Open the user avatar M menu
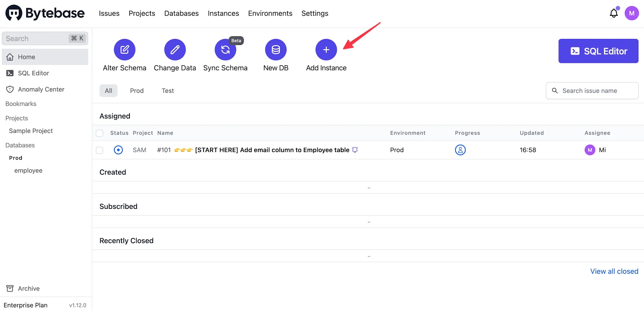The image size is (644, 311). pyautogui.click(x=632, y=13)
